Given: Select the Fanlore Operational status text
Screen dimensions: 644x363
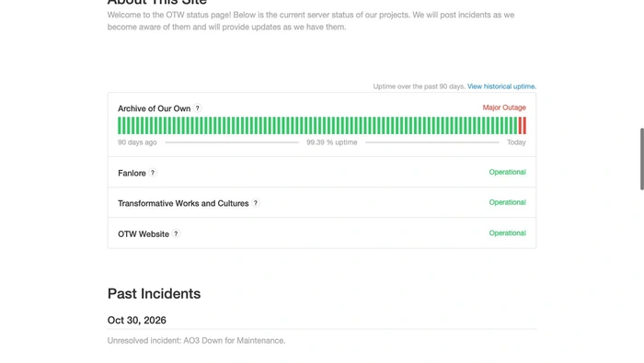Looking at the screenshot, I should pyautogui.click(x=507, y=172).
